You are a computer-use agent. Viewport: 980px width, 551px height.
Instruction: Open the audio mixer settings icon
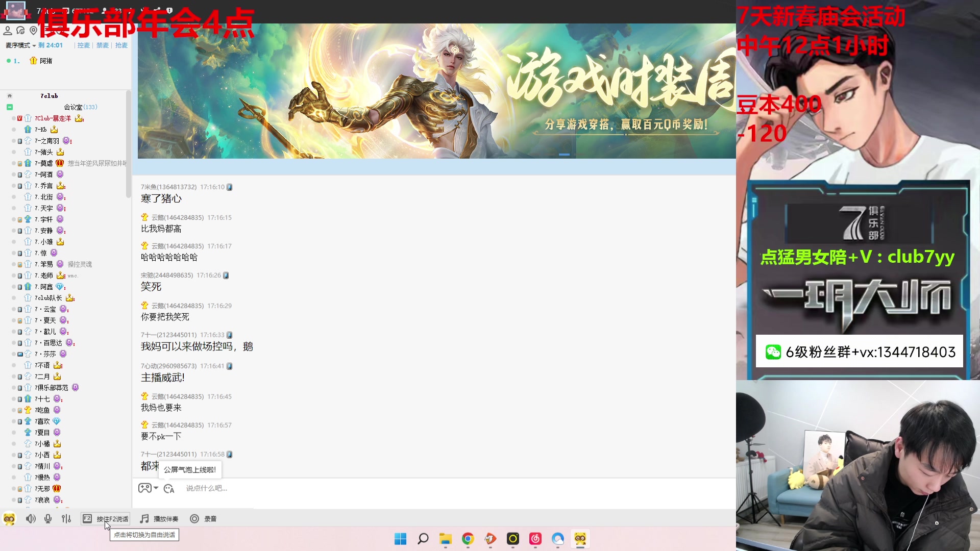point(66,519)
